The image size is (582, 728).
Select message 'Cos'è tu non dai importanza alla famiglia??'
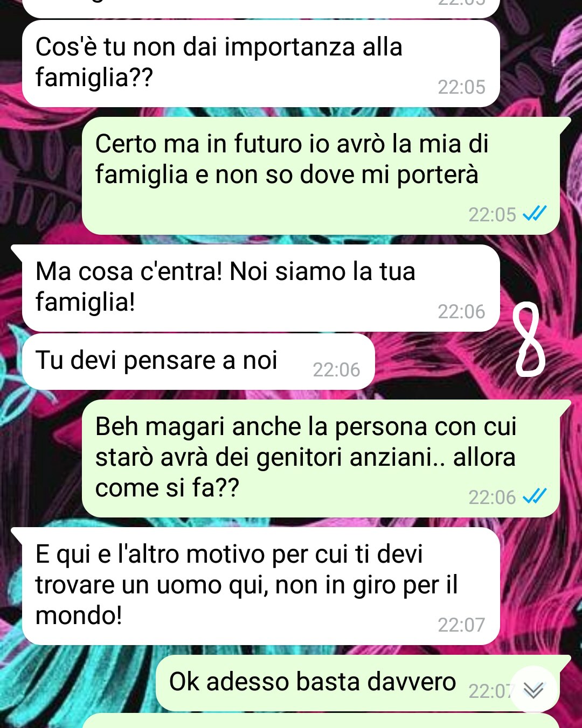point(261,64)
